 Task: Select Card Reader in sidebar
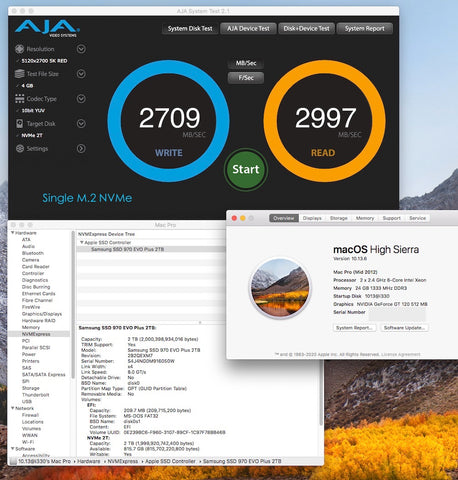[x=35, y=266]
